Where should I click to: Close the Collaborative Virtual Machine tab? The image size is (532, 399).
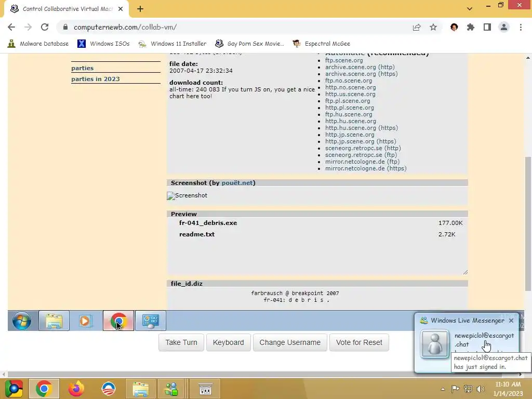(121, 9)
